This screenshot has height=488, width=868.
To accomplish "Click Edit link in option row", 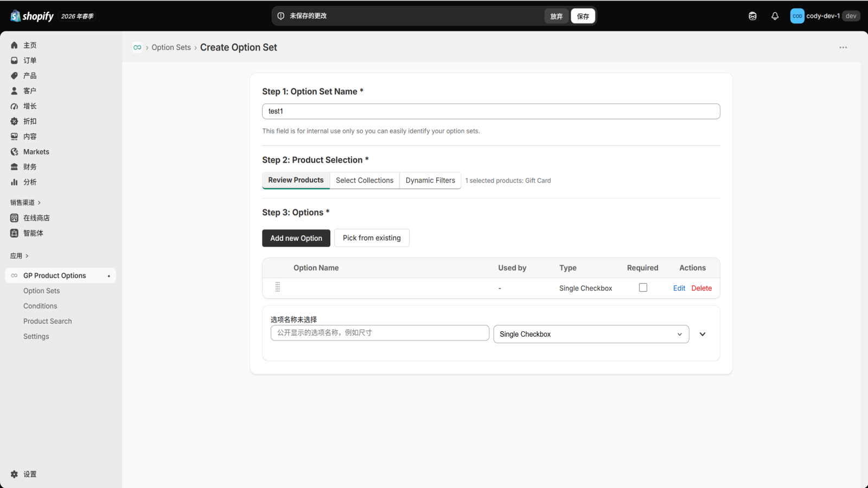I will click(x=679, y=288).
